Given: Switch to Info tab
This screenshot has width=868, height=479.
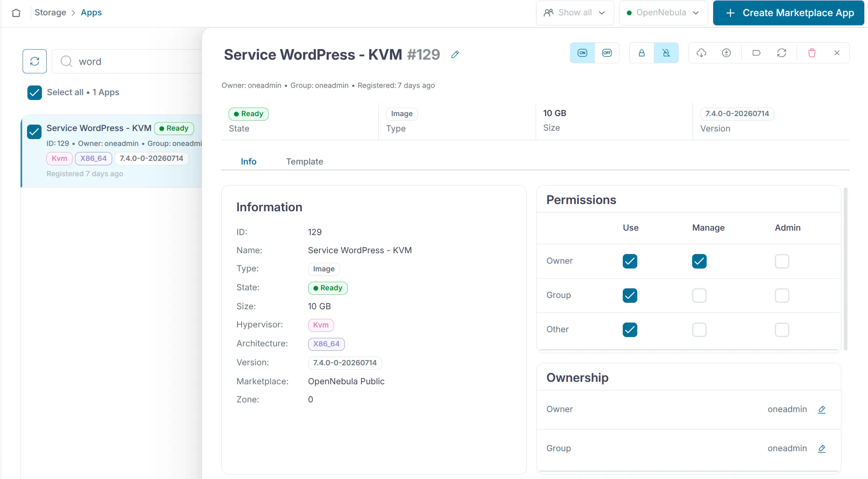Looking at the screenshot, I should (248, 162).
